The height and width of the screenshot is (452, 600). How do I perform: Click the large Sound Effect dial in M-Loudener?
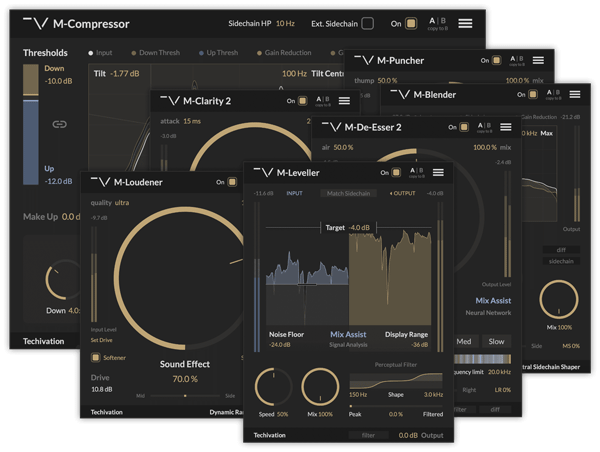pos(179,278)
